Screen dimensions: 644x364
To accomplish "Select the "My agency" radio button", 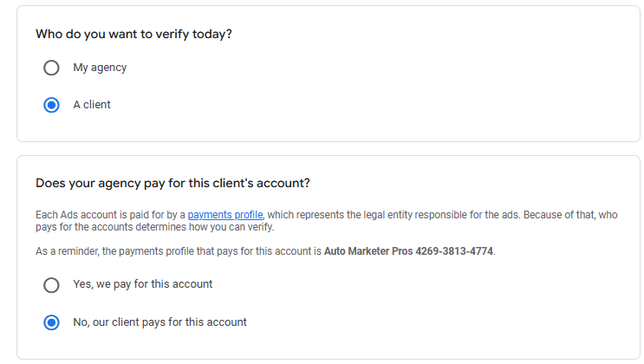I will tap(51, 68).
